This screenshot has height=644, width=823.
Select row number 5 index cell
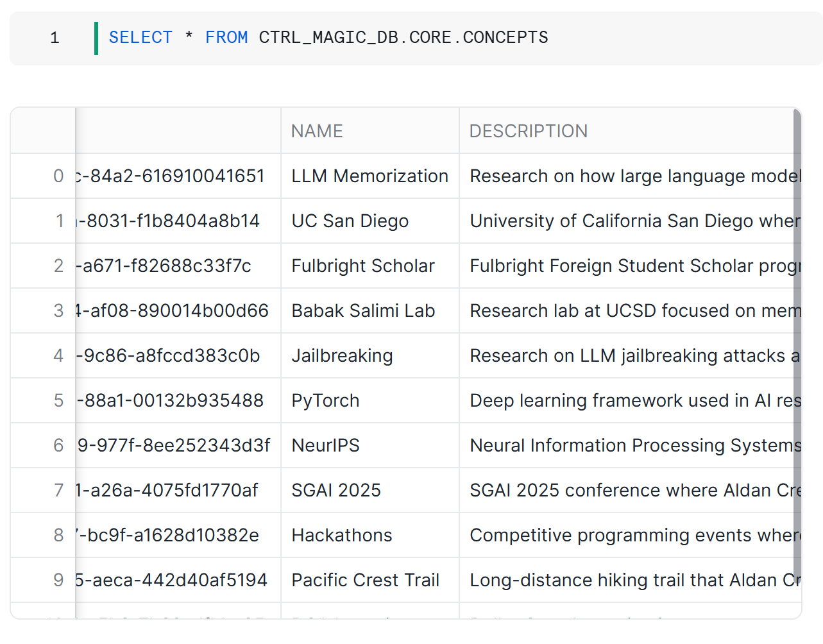coord(58,400)
